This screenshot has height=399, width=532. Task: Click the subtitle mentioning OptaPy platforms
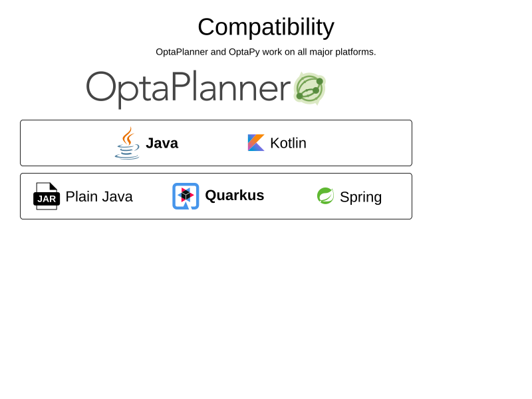pos(266,52)
